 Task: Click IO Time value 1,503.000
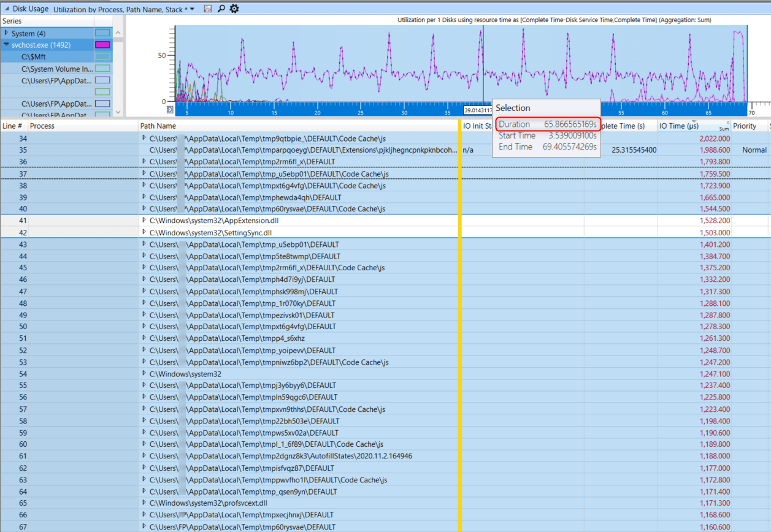click(715, 233)
